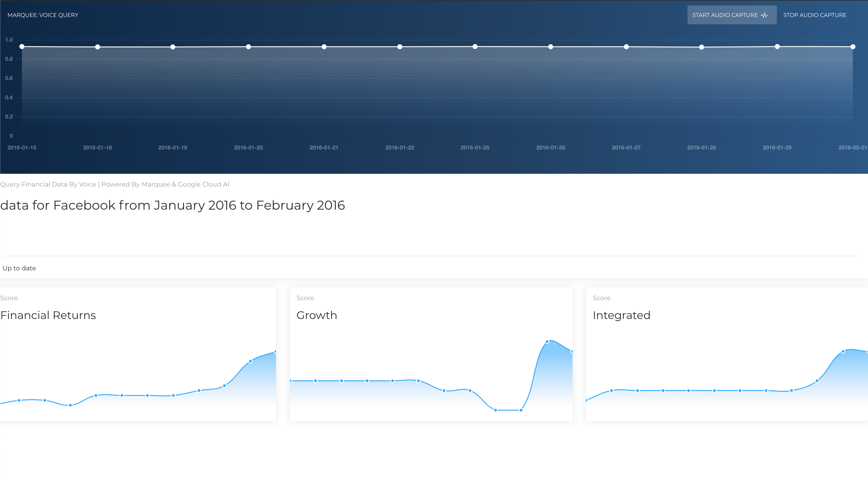Click the Up to date status text
This screenshot has width=868, height=480.
click(x=19, y=268)
